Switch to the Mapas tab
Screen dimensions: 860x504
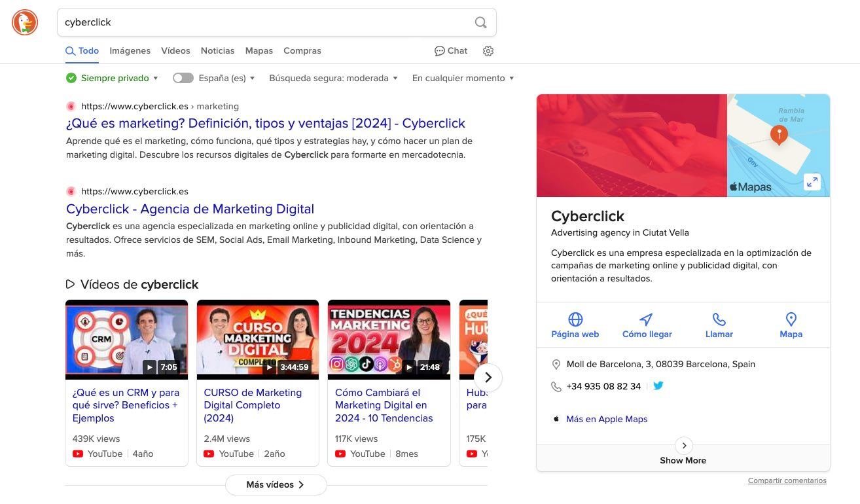click(x=259, y=51)
